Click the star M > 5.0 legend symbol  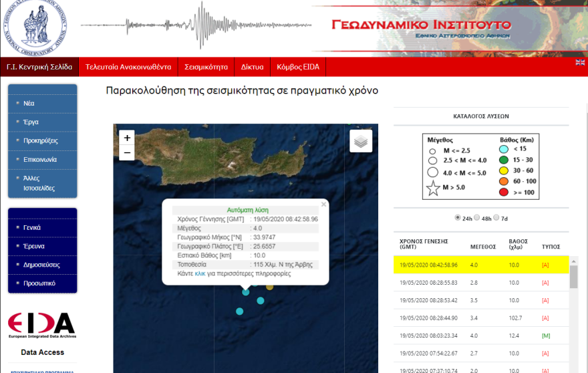pyautogui.click(x=433, y=188)
